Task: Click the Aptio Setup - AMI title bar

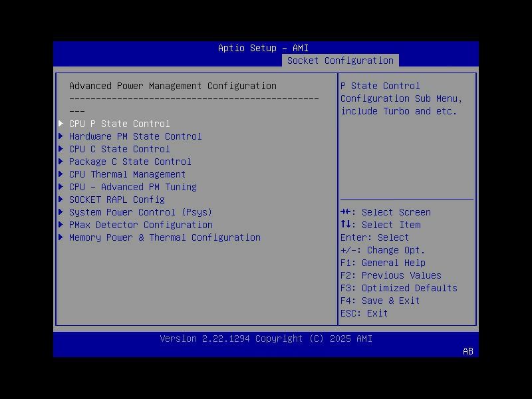Action: point(265,47)
